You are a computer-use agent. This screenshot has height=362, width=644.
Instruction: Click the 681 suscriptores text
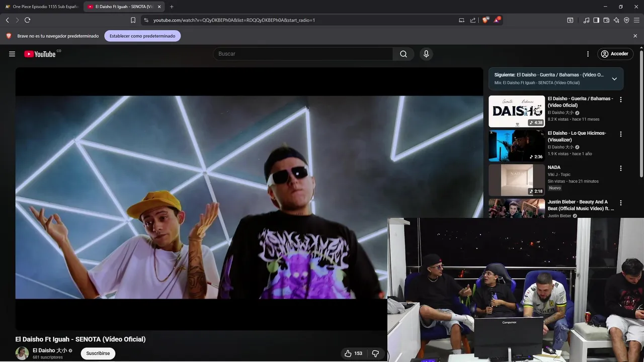click(48, 357)
